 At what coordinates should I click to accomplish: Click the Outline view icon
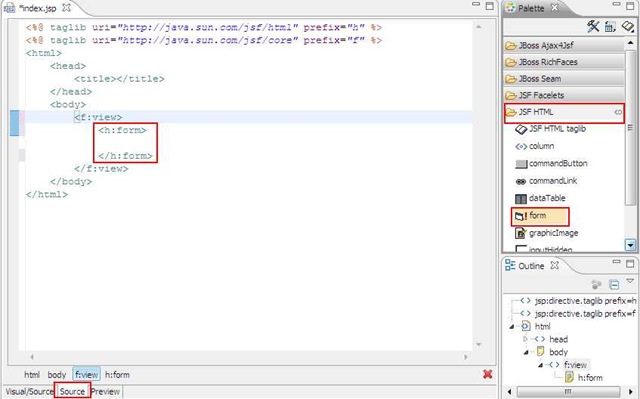(510, 265)
